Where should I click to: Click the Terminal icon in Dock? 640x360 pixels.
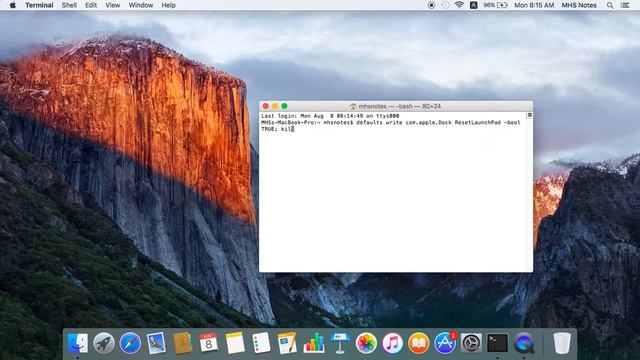[498, 343]
